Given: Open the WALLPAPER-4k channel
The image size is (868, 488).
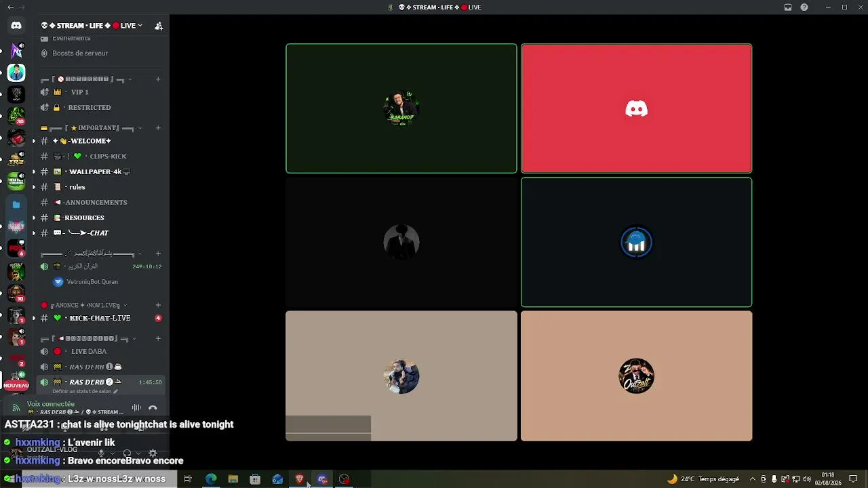Looking at the screenshot, I should coord(100,171).
